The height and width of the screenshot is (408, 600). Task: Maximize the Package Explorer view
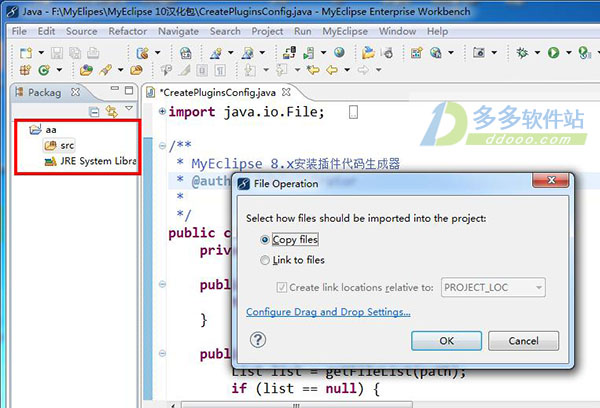[x=129, y=90]
